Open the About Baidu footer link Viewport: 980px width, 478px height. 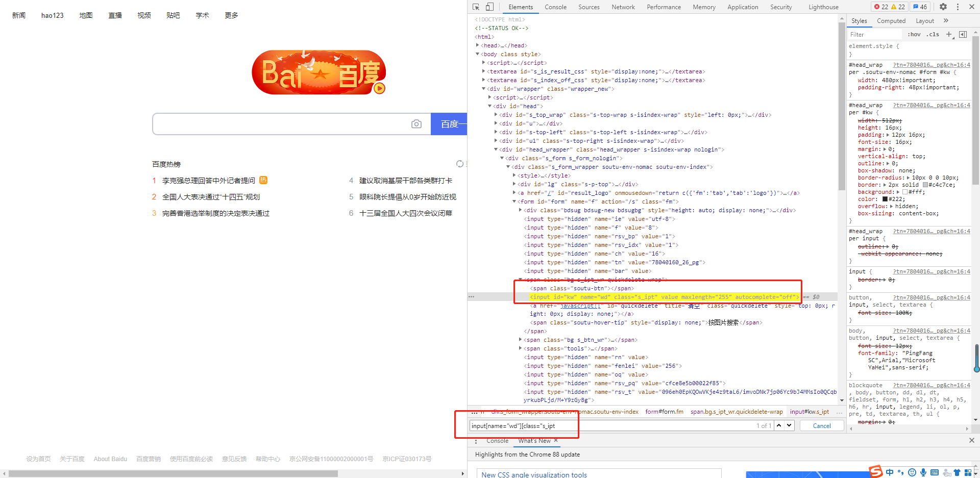(x=110, y=459)
